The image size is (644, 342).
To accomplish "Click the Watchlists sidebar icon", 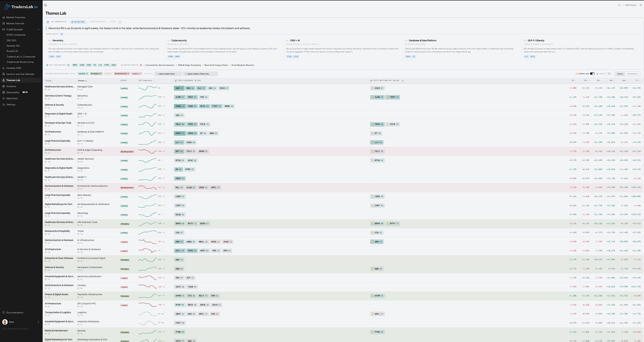I will click(4, 98).
